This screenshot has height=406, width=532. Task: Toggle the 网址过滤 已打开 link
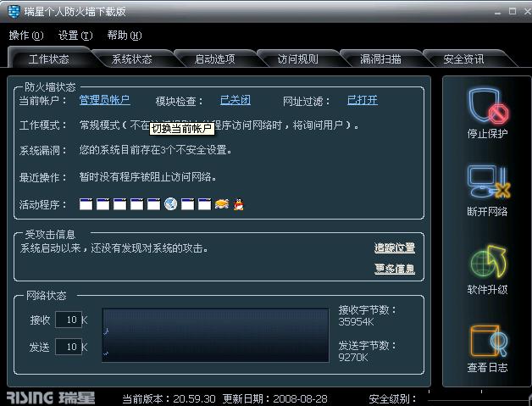pos(363,100)
